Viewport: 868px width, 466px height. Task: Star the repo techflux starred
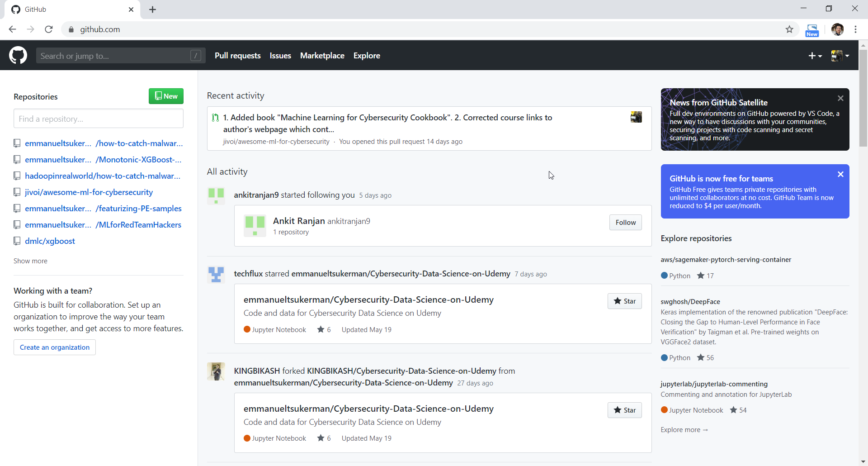pyautogui.click(x=624, y=301)
